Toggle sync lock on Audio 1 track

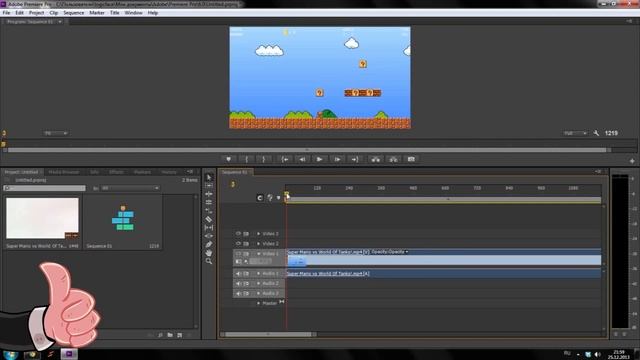pyautogui.click(x=246, y=273)
